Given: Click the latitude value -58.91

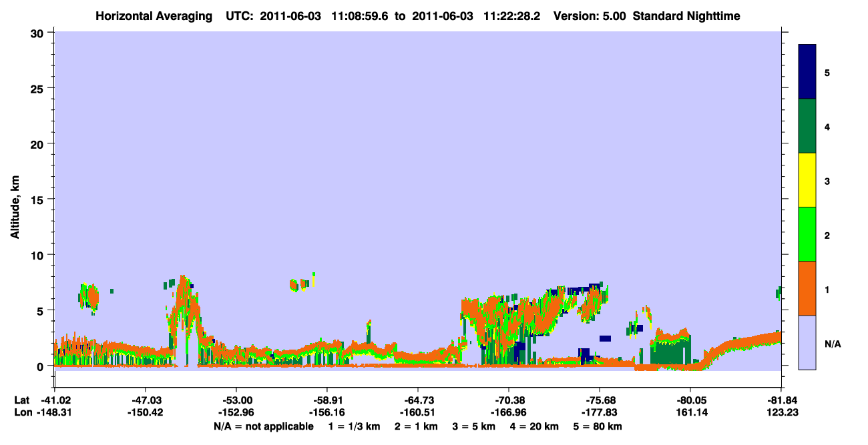Looking at the screenshot, I should [327, 400].
